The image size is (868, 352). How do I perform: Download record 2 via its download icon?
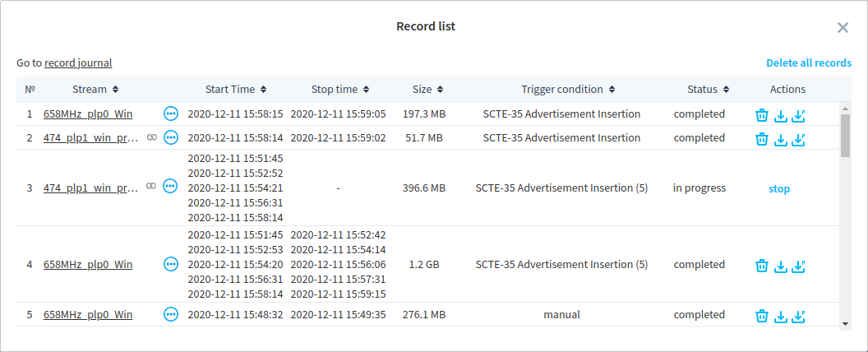click(x=781, y=139)
